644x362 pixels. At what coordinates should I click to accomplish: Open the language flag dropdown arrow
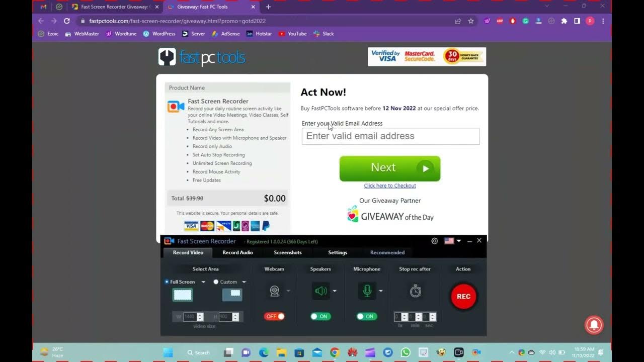(x=458, y=241)
